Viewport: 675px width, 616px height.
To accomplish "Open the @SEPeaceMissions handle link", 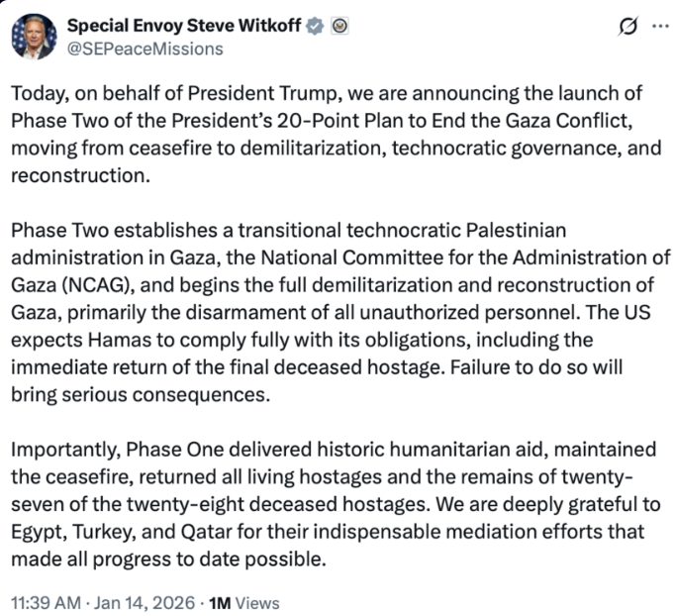I will pos(145,49).
